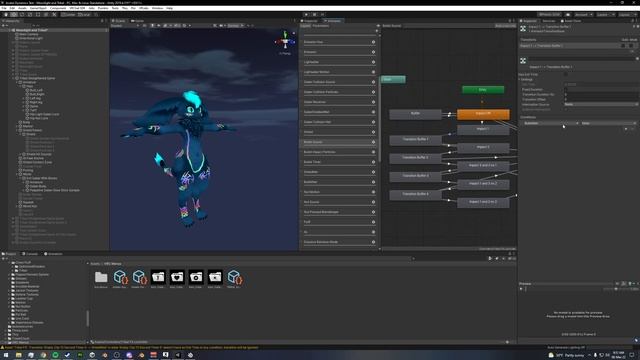Select the green Entry state node
Viewport: 640px width, 360px height.
pos(483,90)
